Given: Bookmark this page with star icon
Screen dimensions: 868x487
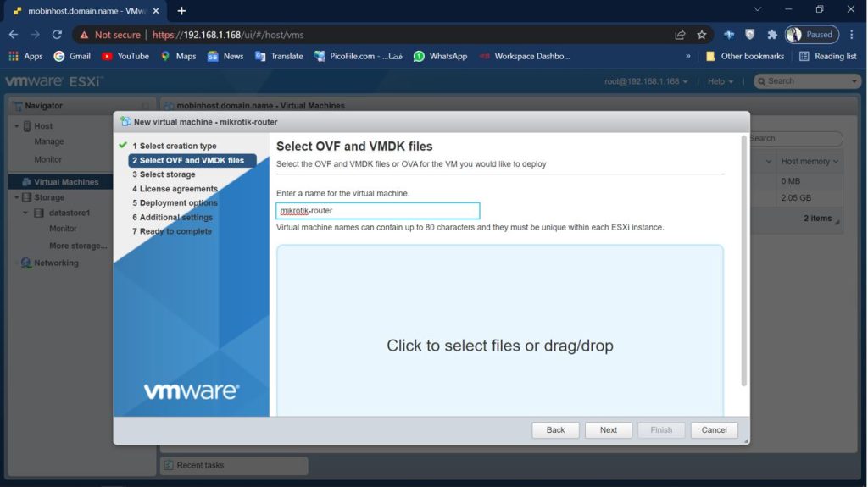Looking at the screenshot, I should click(x=702, y=35).
